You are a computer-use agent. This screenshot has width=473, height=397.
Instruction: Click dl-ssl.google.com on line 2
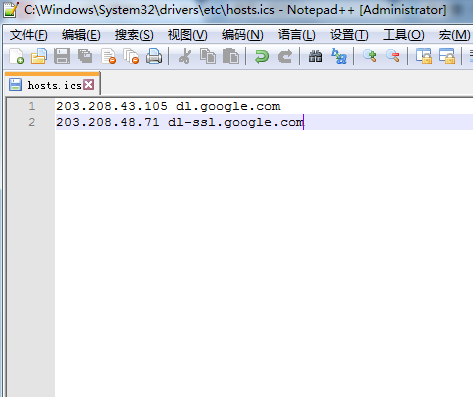pos(236,123)
